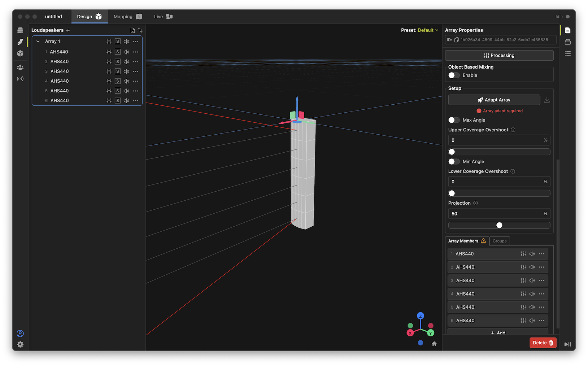The image size is (588, 366).
Task: Open more options for Array Member 3
Action: [541, 280]
